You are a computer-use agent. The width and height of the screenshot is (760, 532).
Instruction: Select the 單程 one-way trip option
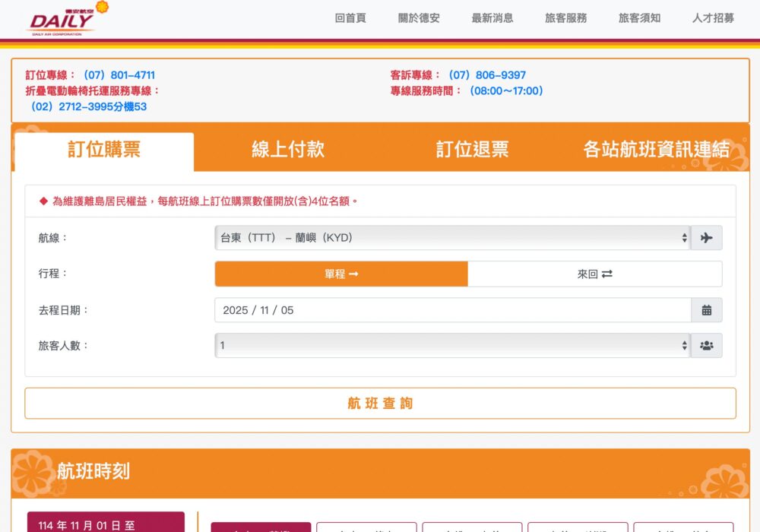tap(341, 274)
